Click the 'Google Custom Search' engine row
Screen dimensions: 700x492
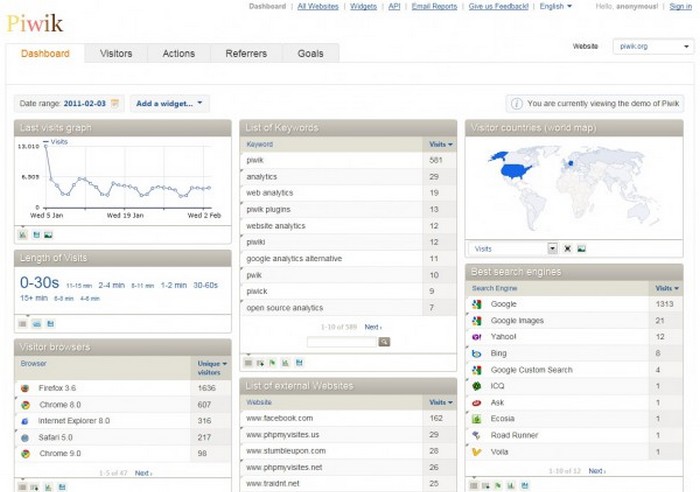click(574, 370)
